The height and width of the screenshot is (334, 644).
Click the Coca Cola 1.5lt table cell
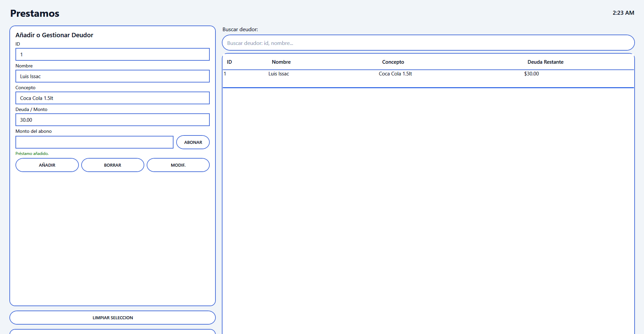(395, 74)
